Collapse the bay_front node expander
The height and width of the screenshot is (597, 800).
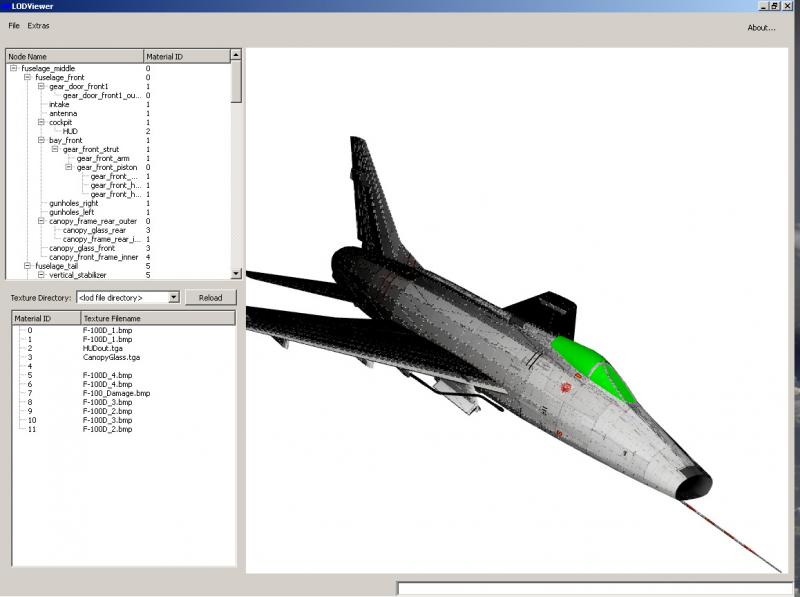(41, 140)
